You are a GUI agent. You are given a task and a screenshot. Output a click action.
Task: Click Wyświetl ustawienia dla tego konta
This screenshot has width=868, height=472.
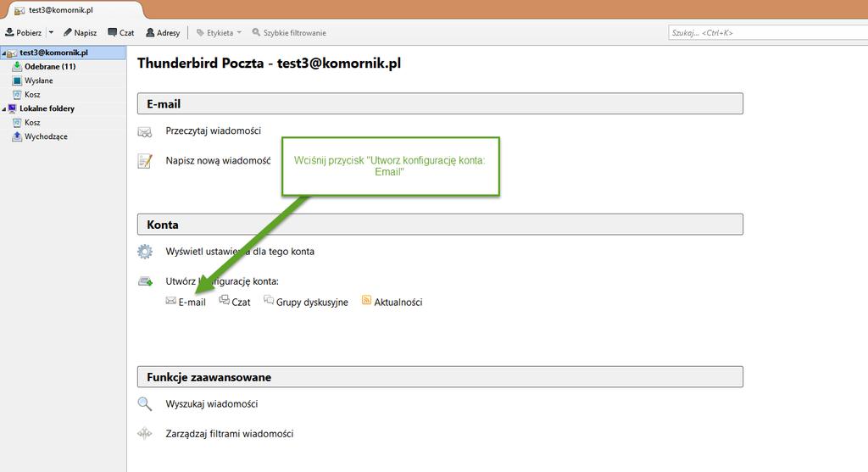coord(240,251)
